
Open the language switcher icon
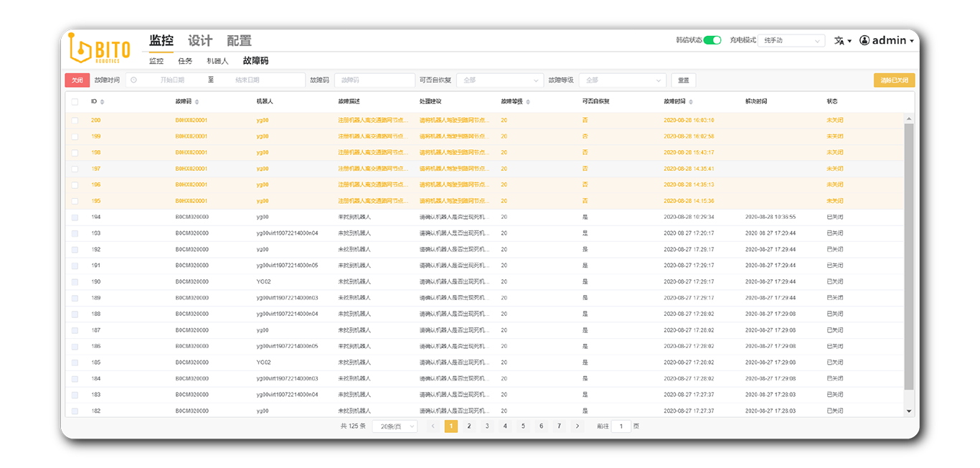click(839, 41)
